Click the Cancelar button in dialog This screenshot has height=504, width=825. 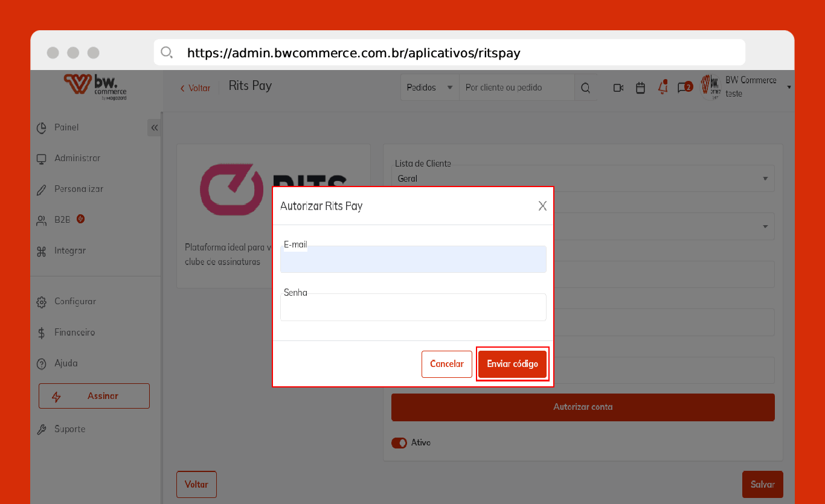tap(447, 364)
